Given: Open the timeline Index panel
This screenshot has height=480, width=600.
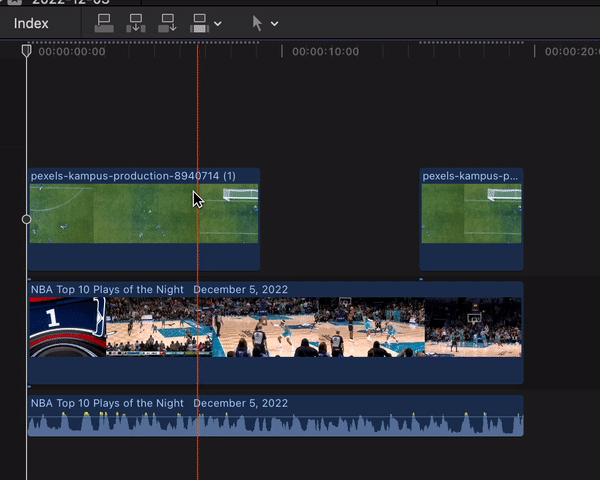Looking at the screenshot, I should click(x=31, y=23).
